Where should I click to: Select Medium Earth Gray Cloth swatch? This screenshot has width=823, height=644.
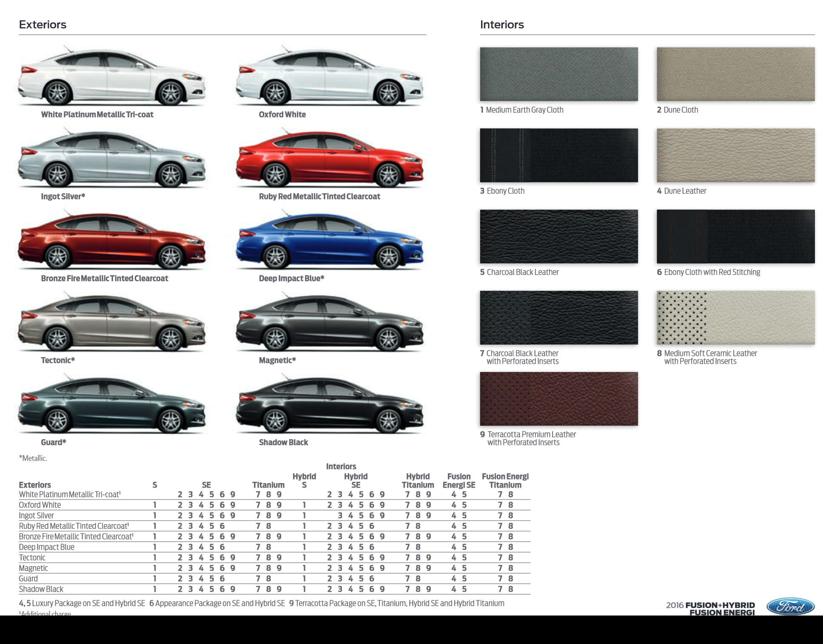(559, 74)
